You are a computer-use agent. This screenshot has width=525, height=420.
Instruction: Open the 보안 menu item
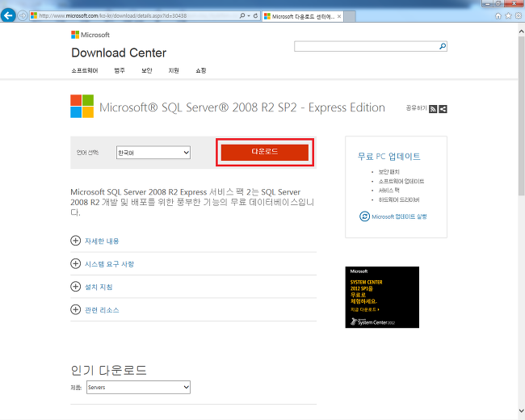(147, 70)
